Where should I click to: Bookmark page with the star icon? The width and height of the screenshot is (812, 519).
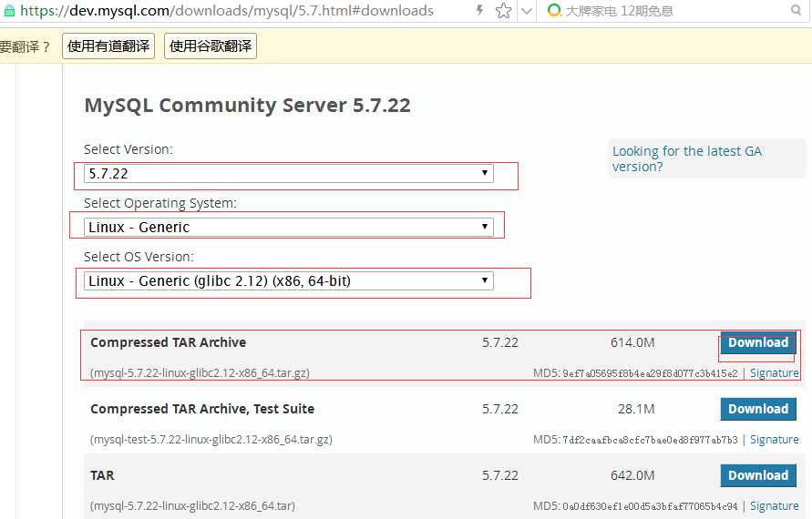(503, 10)
